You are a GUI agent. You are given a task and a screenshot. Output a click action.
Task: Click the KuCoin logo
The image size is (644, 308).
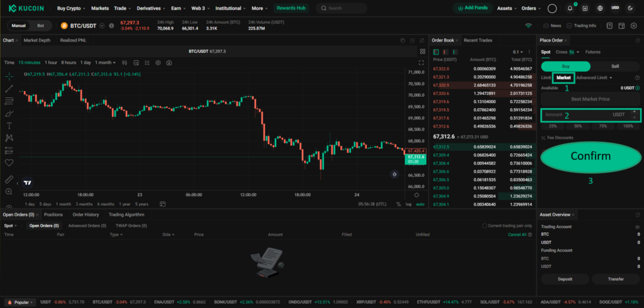pos(28,8)
